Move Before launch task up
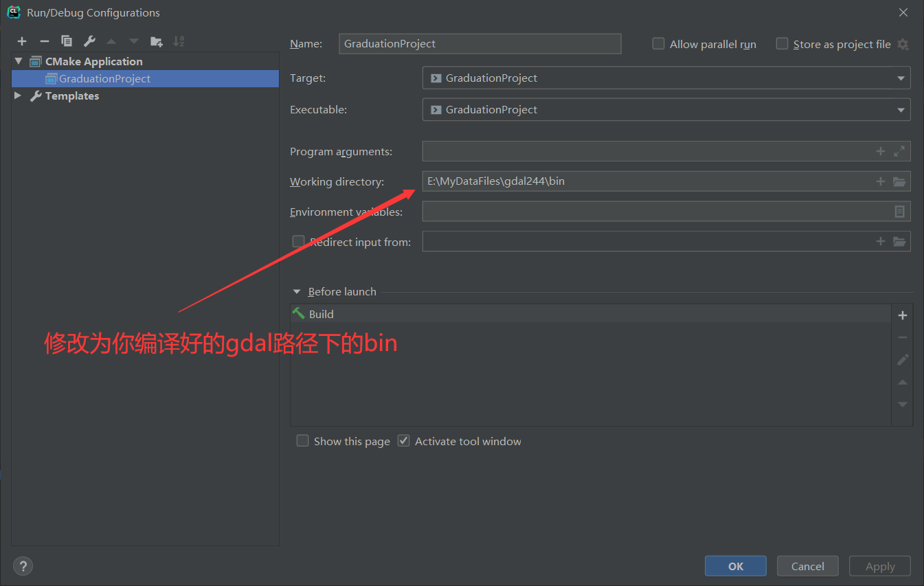Viewport: 924px width, 586px height. click(903, 382)
